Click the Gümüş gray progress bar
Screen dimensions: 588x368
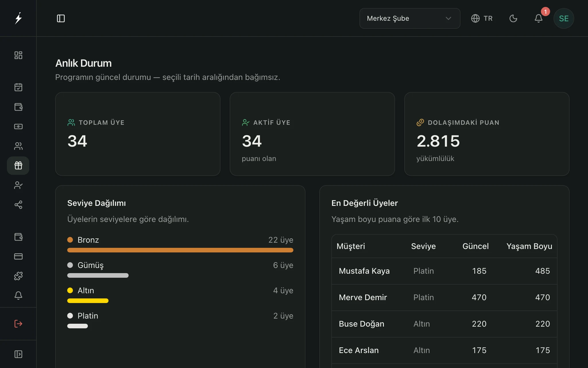click(98, 275)
